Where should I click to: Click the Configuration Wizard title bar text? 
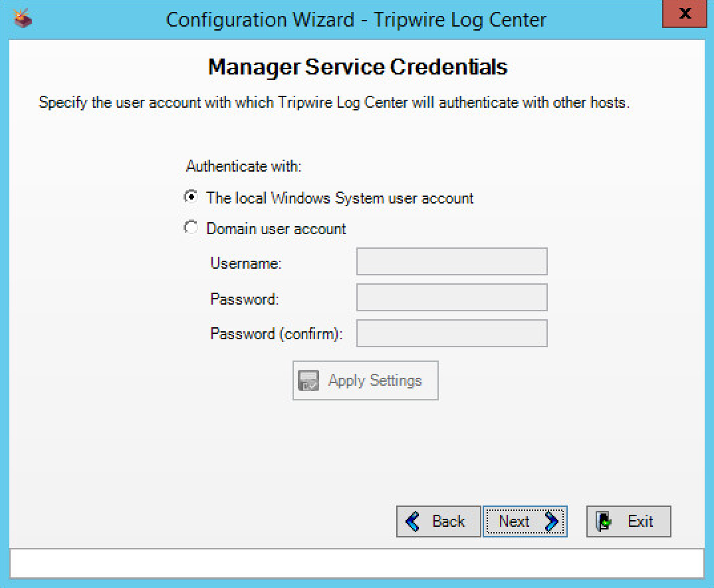(356, 20)
